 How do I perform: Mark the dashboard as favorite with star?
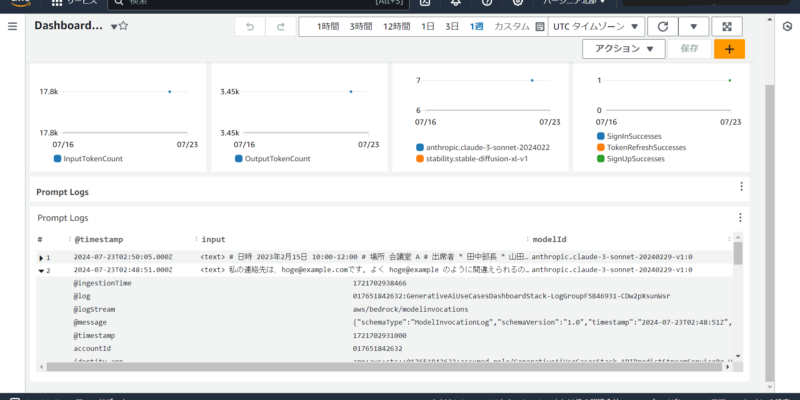click(123, 26)
